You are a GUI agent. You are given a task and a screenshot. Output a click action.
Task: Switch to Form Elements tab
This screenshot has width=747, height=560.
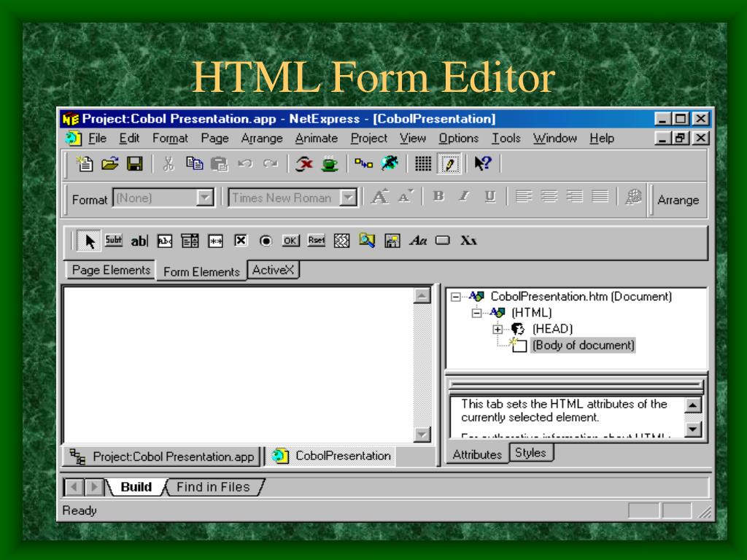tap(201, 271)
